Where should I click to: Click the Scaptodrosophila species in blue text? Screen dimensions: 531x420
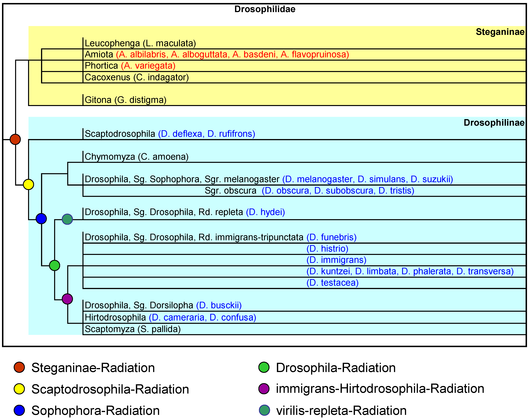tap(206, 134)
